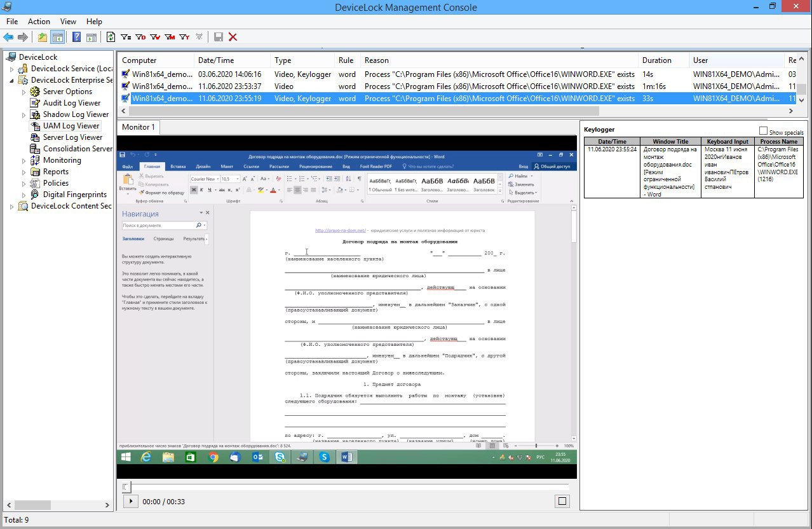Apply the month filter funnel M icon

pyautogui.click(x=170, y=37)
